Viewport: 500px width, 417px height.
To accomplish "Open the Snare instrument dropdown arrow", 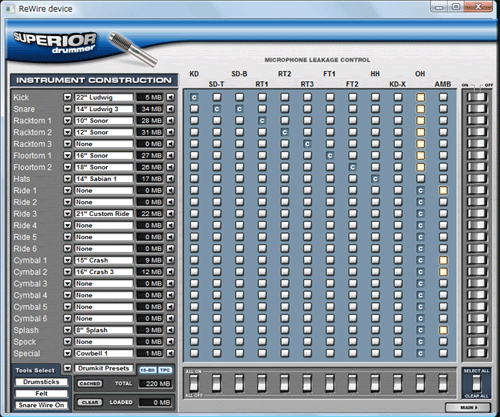I will 67,109.
